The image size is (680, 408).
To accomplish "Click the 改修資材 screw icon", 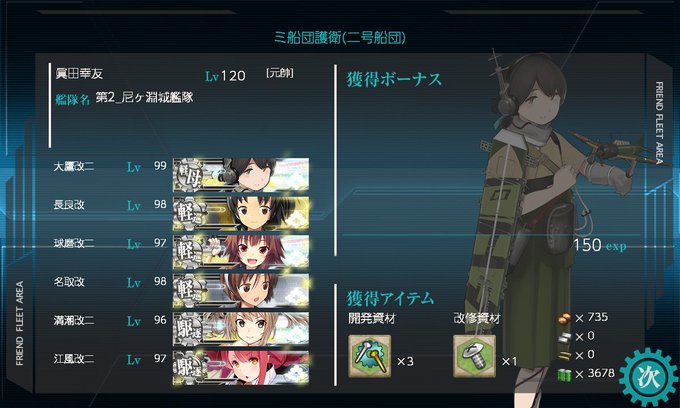I will 474,356.
